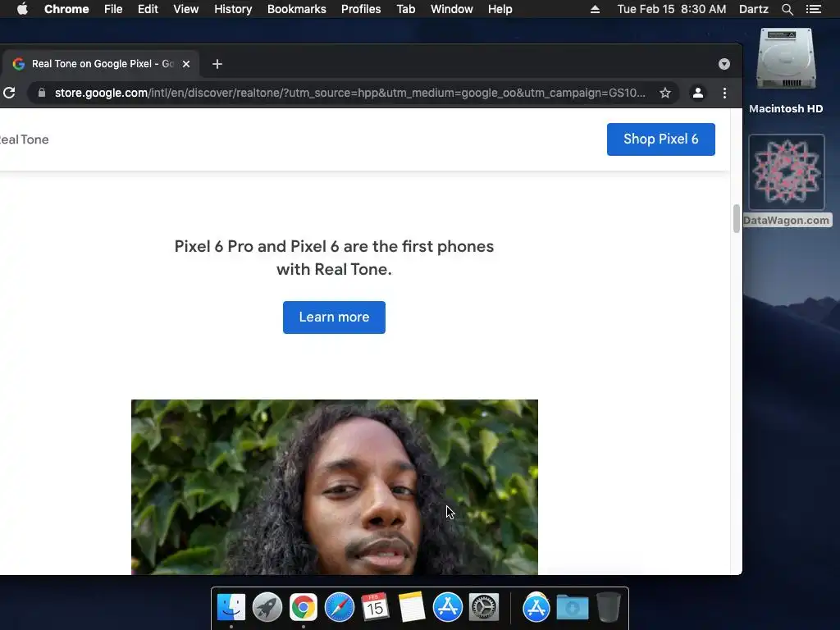This screenshot has width=840, height=630.
Task: Open a new tab with the plus icon
Action: pos(217,64)
